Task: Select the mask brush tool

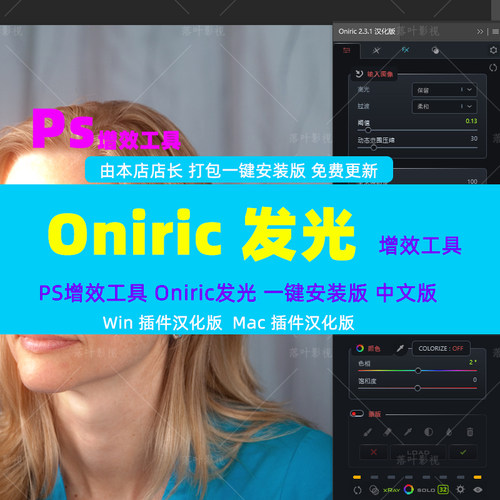Action: coord(367,432)
